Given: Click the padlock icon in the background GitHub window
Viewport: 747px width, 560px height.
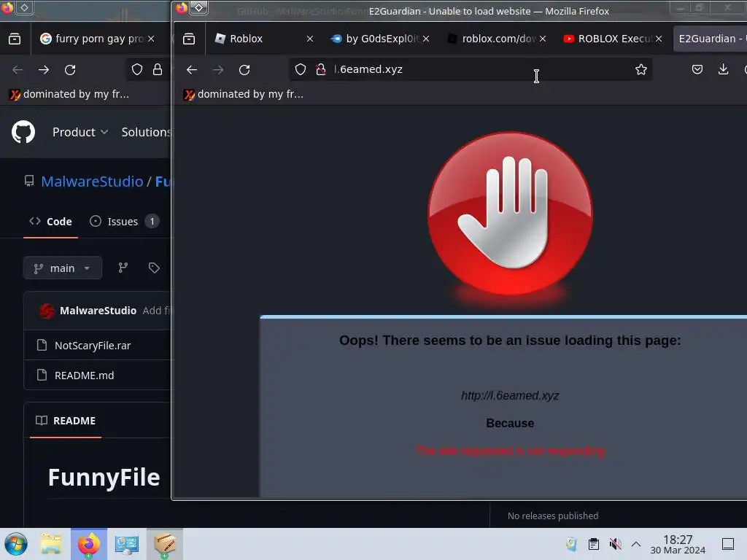Looking at the screenshot, I should click(x=158, y=69).
